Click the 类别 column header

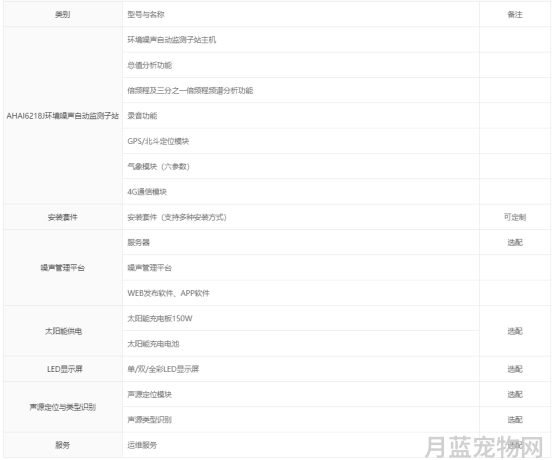pos(63,14)
